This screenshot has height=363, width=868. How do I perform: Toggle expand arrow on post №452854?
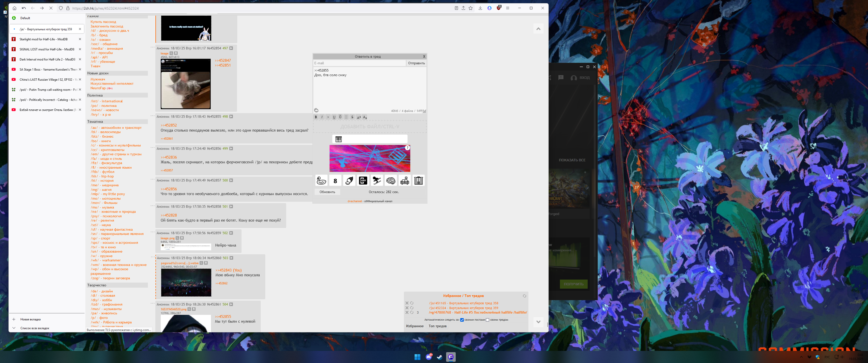point(231,48)
